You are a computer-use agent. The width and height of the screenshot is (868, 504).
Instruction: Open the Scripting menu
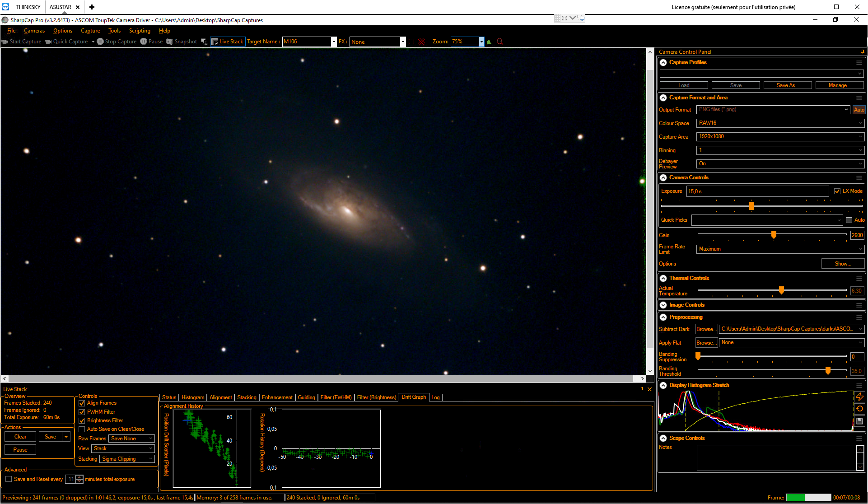coord(140,31)
